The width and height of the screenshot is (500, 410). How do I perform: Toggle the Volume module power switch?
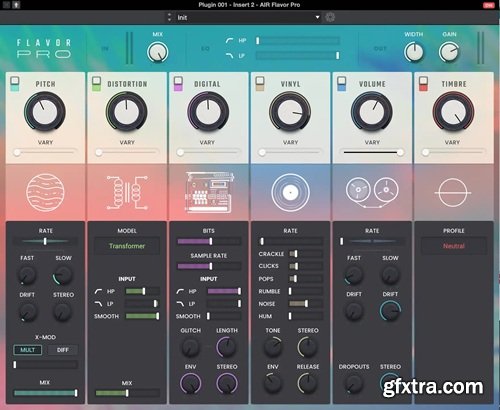pos(342,84)
